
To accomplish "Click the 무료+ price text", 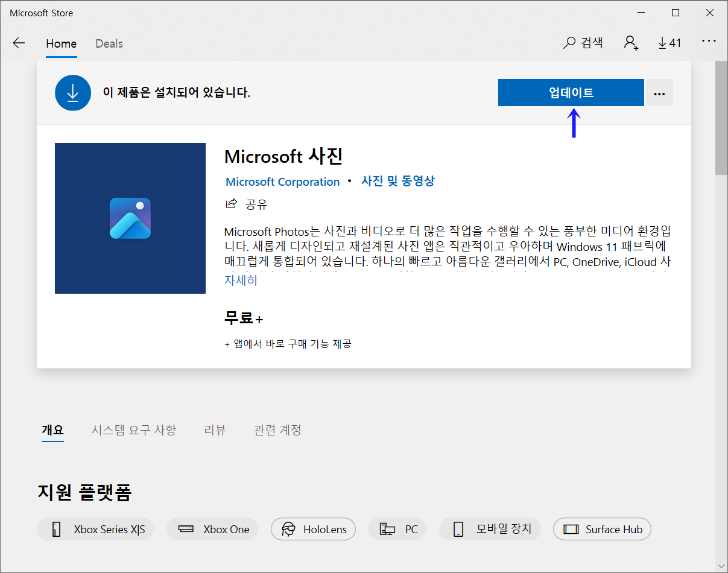I will 244,318.
